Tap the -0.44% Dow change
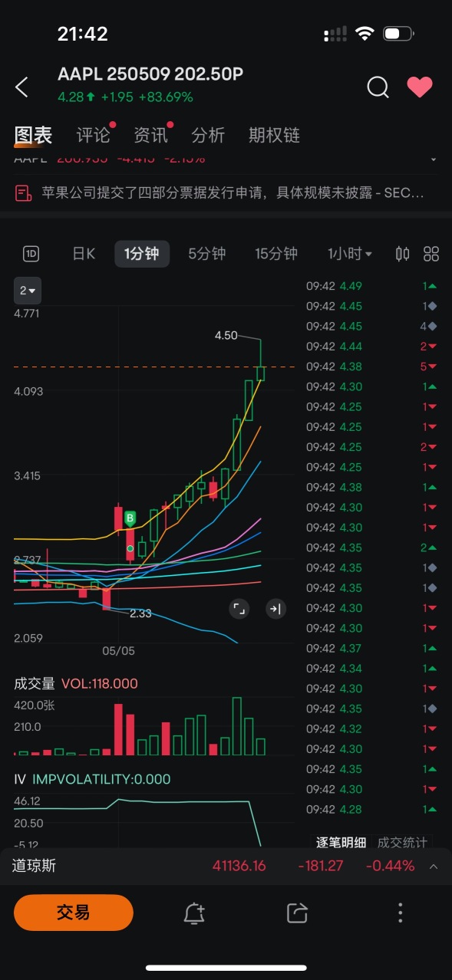 coord(390,866)
